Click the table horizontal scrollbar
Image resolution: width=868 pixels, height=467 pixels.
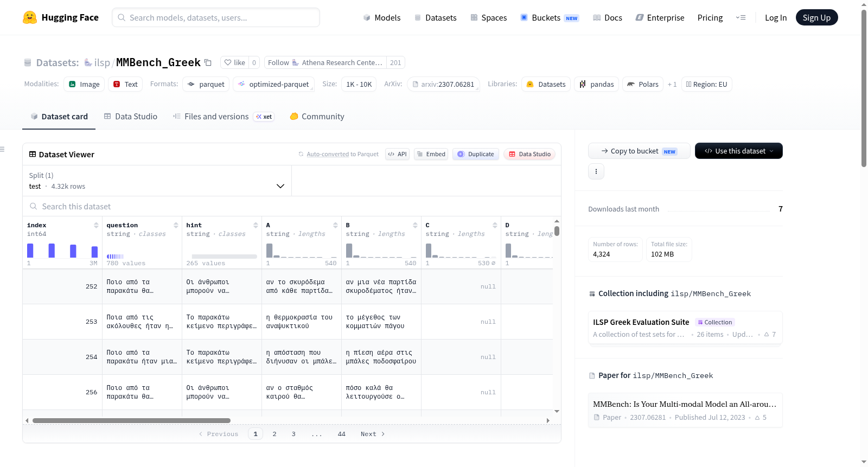(131, 420)
